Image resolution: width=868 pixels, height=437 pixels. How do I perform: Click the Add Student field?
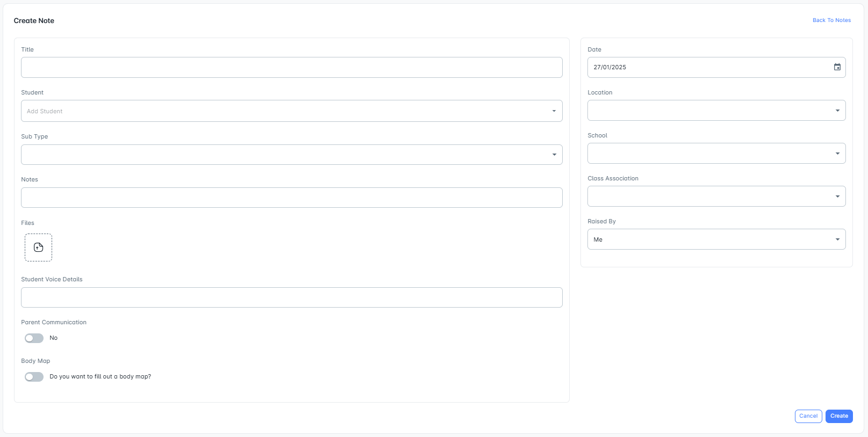pyautogui.click(x=292, y=111)
